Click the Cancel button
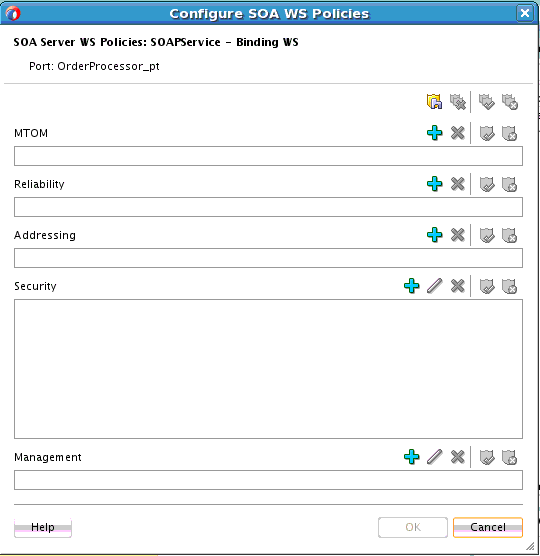This screenshot has height=556, width=540. pos(488,527)
